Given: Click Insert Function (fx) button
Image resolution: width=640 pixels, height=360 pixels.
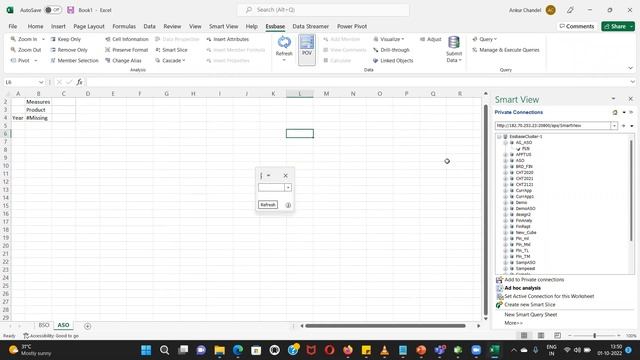Looking at the screenshot, I should [x=80, y=82].
